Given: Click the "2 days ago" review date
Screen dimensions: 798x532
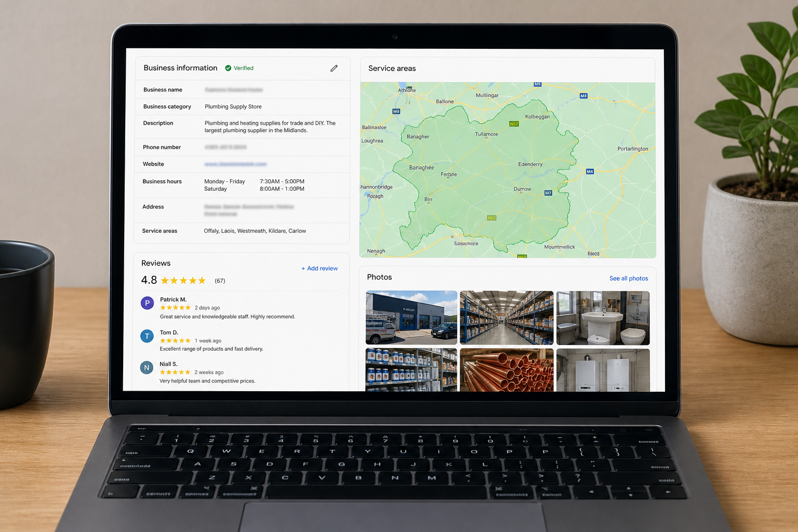Looking at the screenshot, I should 207,308.
